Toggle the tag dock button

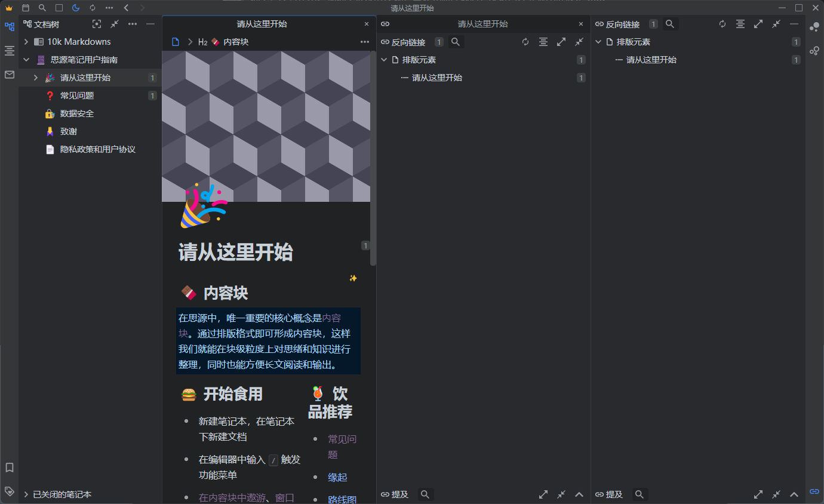tap(9, 491)
